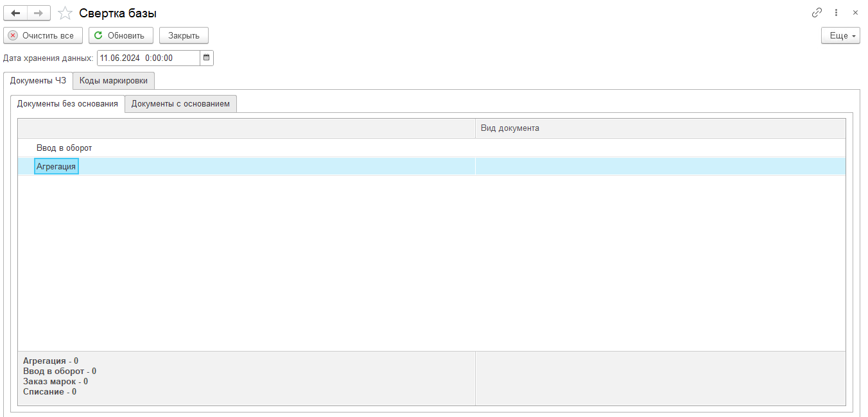Click the Вид документа column header
868x417 pixels.
pos(660,128)
